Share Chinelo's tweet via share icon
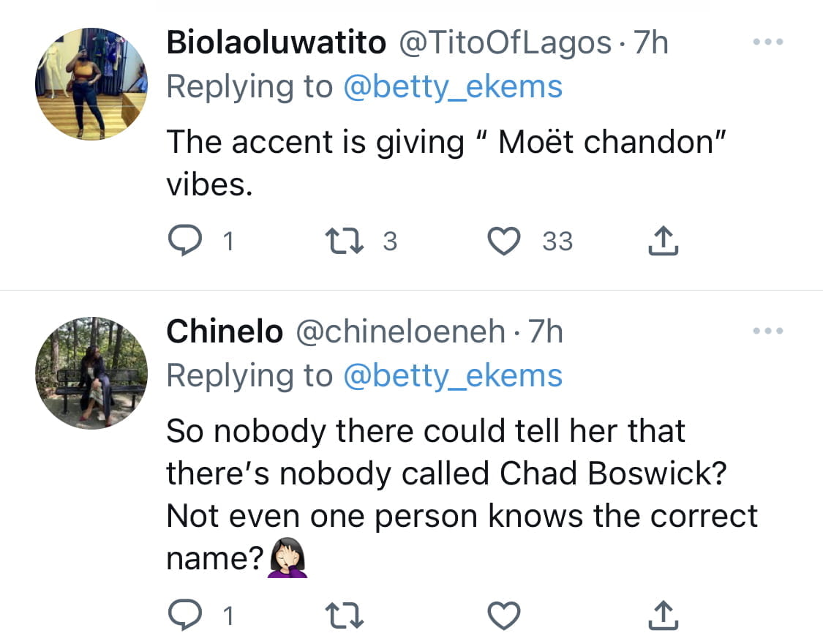 [x=664, y=615]
